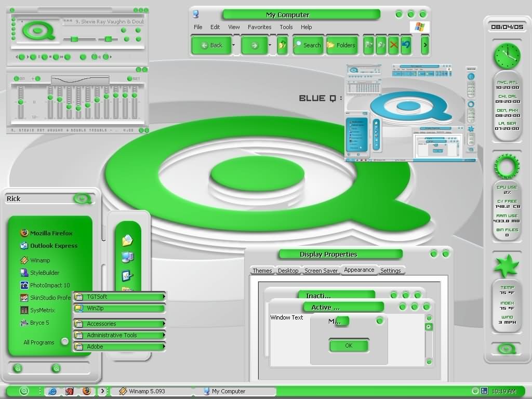Click the Winamp stop button
Screen dimensions: 532x399
56,57
